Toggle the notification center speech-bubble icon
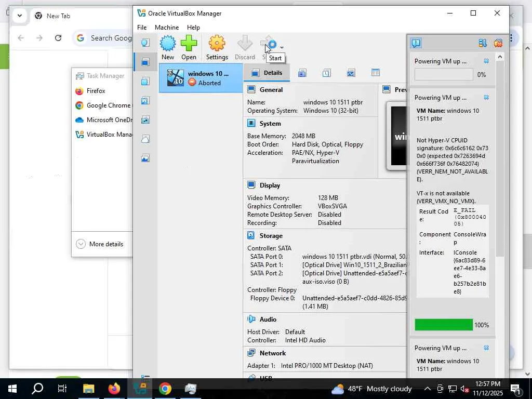Image resolution: width=532 pixels, height=399 pixels. (416, 43)
